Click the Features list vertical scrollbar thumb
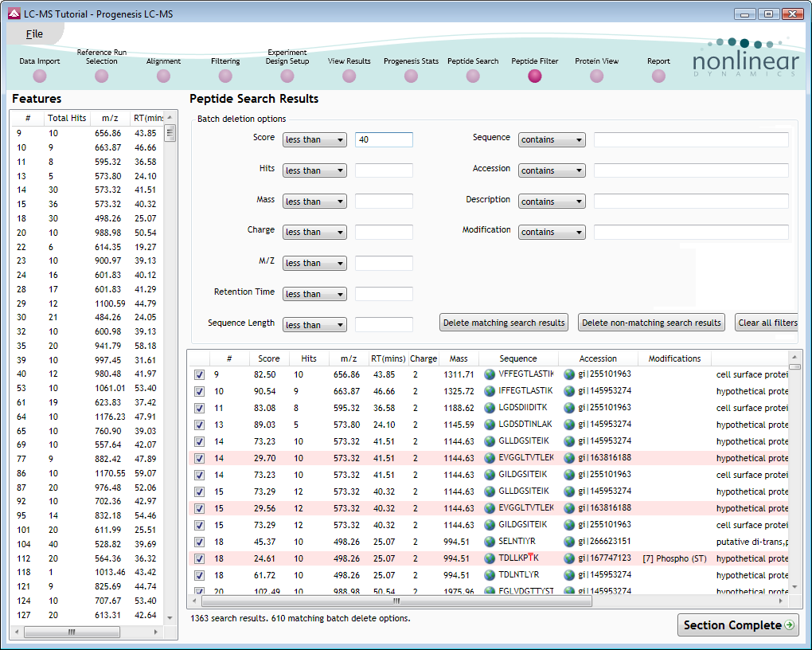 [x=170, y=133]
